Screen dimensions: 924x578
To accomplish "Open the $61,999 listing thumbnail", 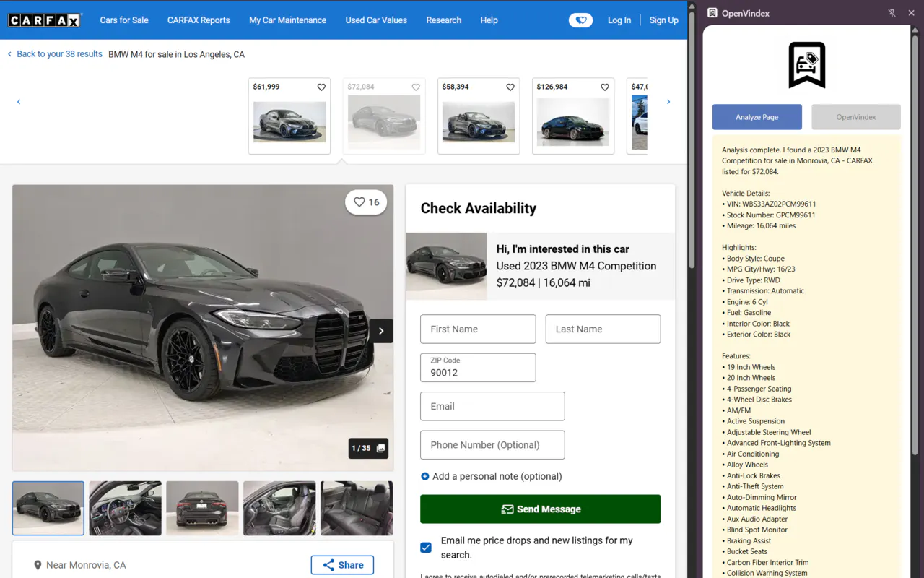I will (289, 122).
